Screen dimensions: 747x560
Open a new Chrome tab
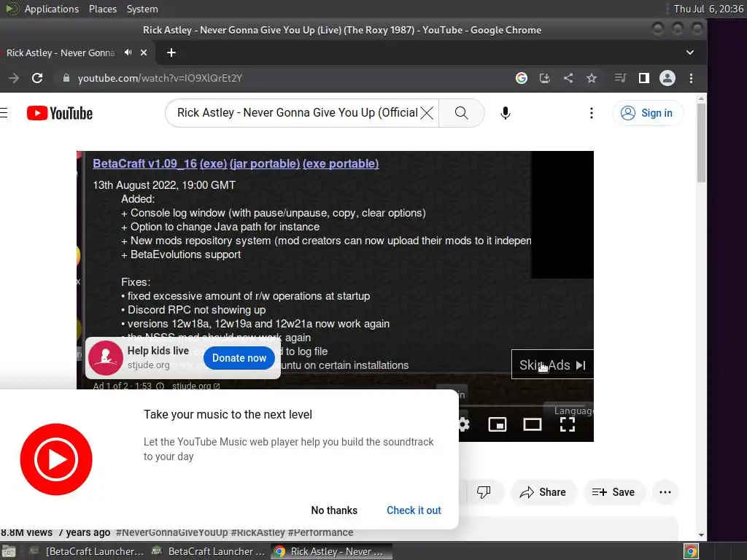(171, 52)
